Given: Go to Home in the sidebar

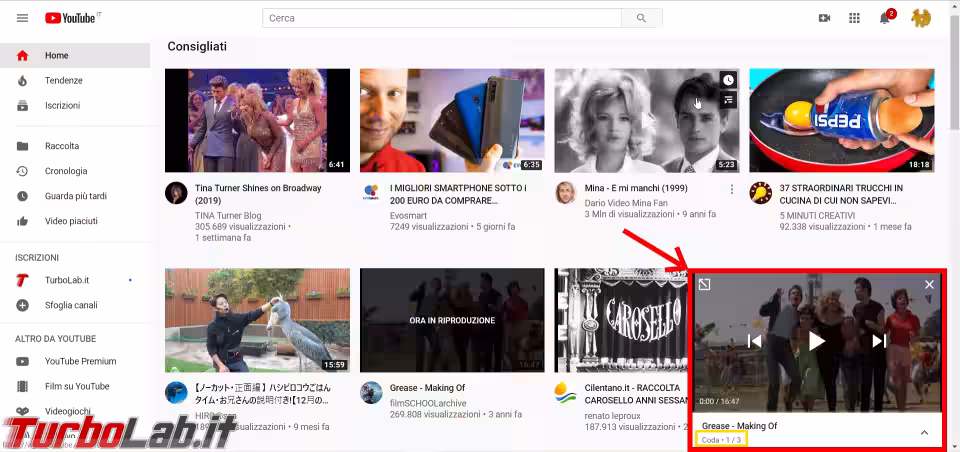Looking at the screenshot, I should pos(75,55).
